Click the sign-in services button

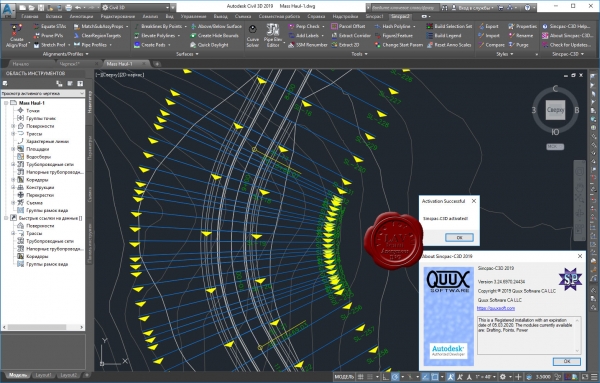(472, 7)
